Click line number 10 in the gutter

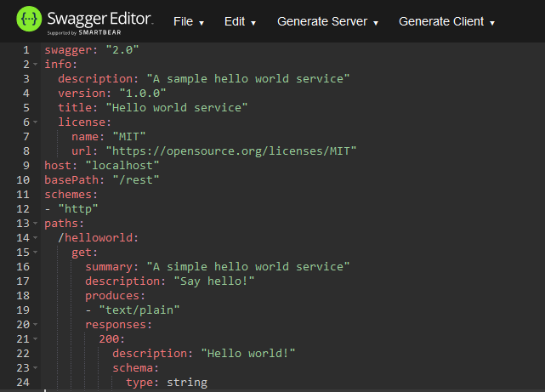point(23,180)
